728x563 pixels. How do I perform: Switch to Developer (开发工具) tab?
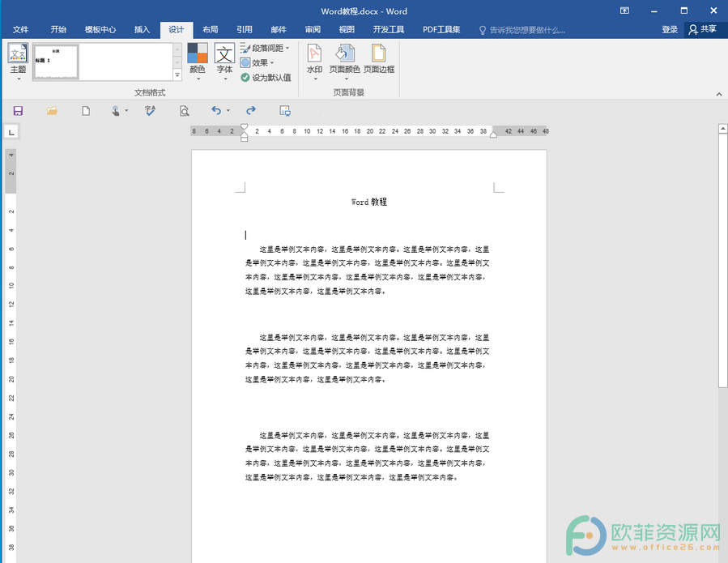389,30
